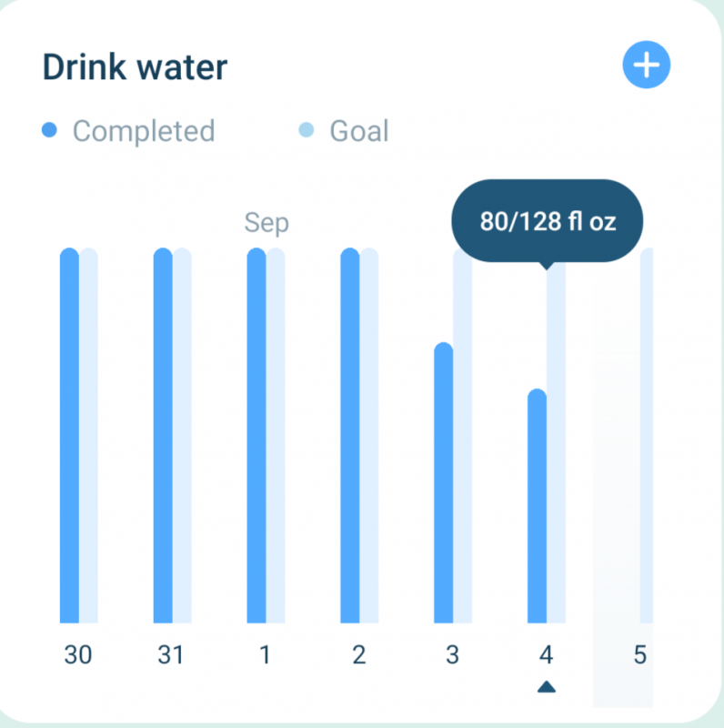Viewport: 724px width, 728px height.
Task: Select day 31 on the axis
Action: (x=171, y=655)
